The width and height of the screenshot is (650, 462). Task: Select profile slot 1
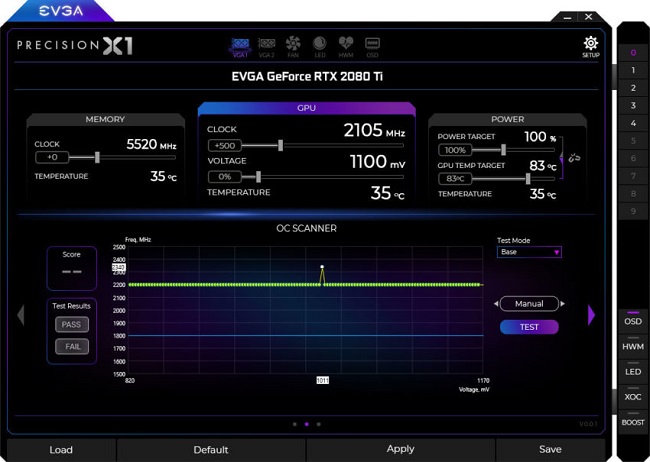633,70
